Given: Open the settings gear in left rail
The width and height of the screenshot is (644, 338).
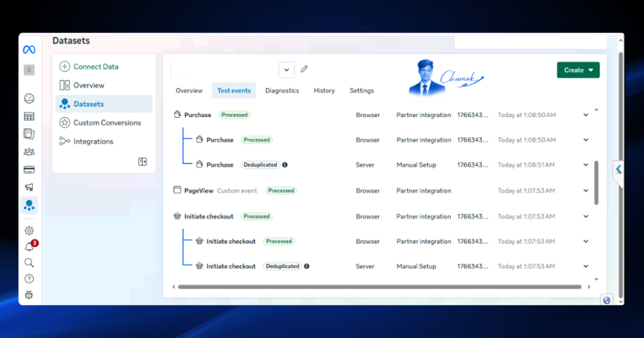Looking at the screenshot, I should (29, 230).
